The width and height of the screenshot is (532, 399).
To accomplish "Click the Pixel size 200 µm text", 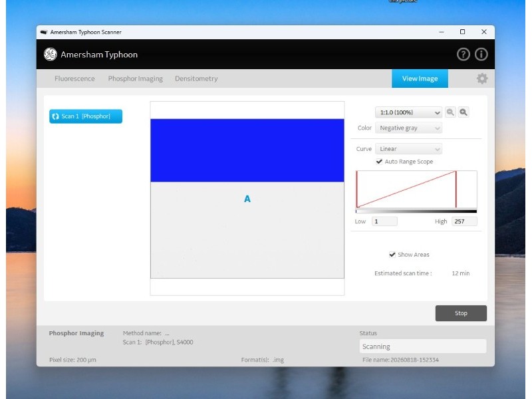I will coord(72,360).
